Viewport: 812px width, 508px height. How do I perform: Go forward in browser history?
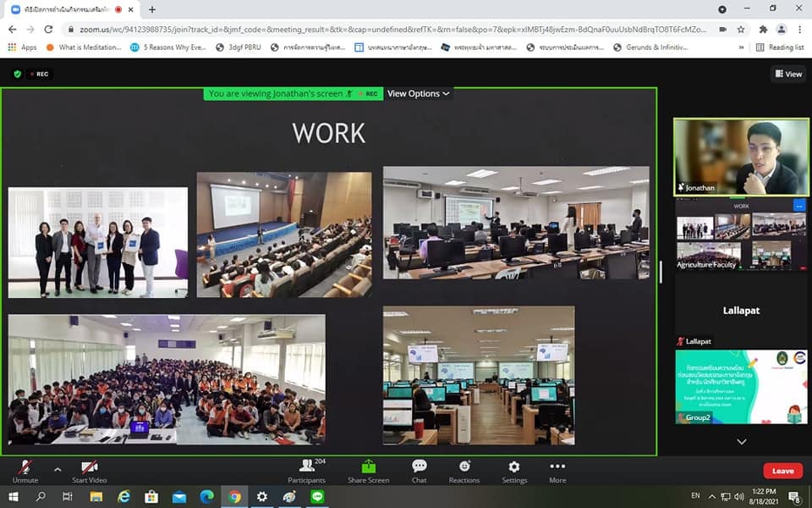click(30, 30)
